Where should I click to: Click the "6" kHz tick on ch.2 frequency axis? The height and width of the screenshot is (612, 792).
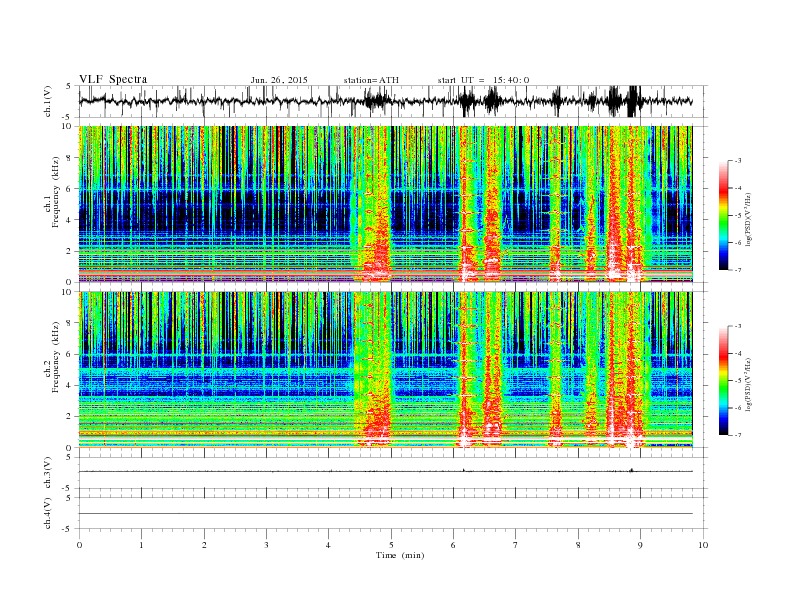pos(69,354)
